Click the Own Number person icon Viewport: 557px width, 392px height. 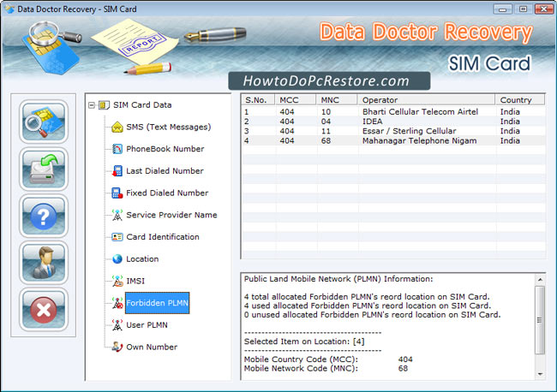117,347
